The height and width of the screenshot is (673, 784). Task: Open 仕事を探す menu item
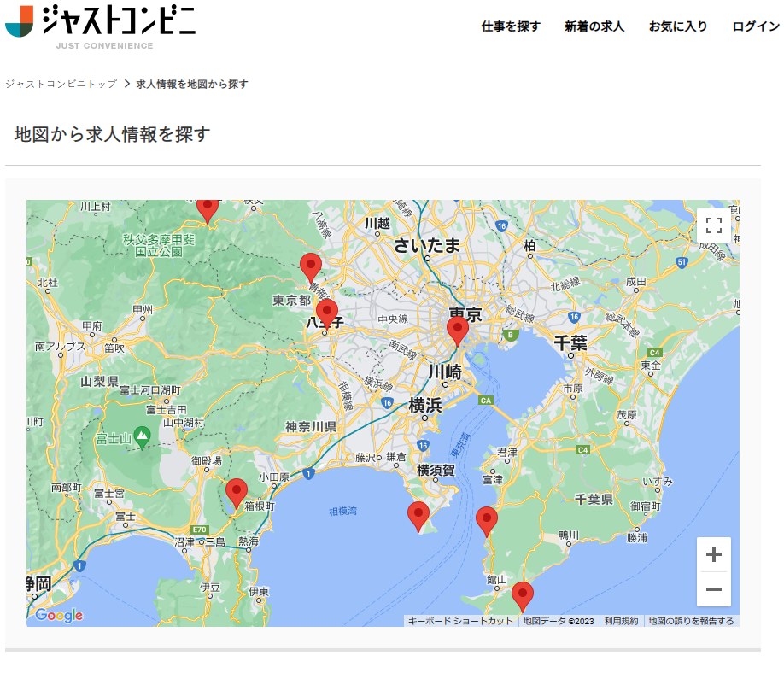click(511, 26)
